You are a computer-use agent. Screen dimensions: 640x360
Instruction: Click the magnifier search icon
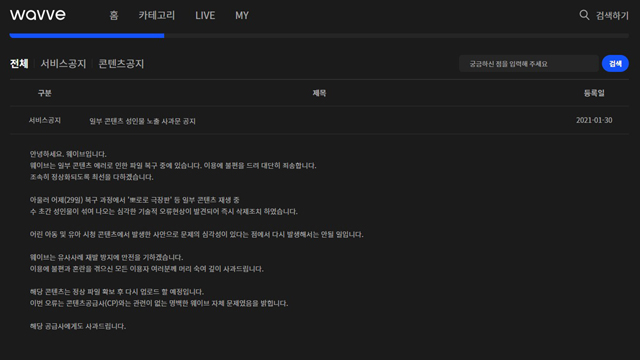(x=584, y=15)
